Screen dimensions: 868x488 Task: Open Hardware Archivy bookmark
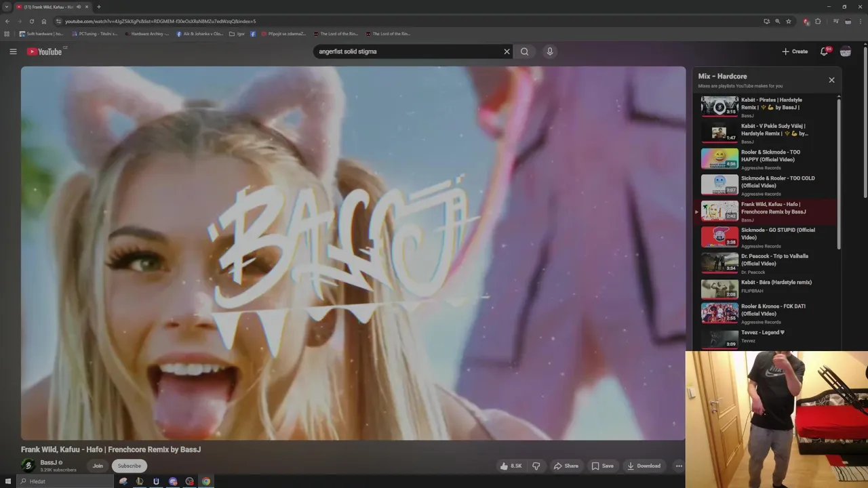pyautogui.click(x=148, y=33)
